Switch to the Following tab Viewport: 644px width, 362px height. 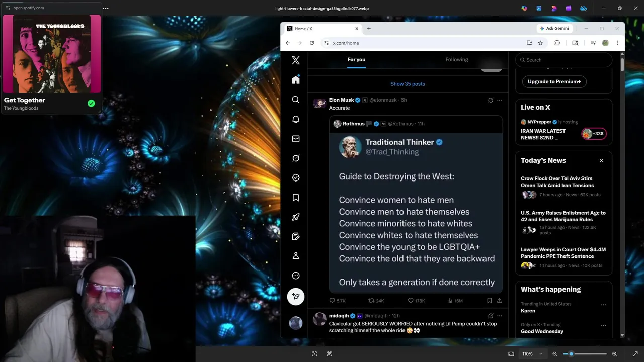[x=457, y=60]
